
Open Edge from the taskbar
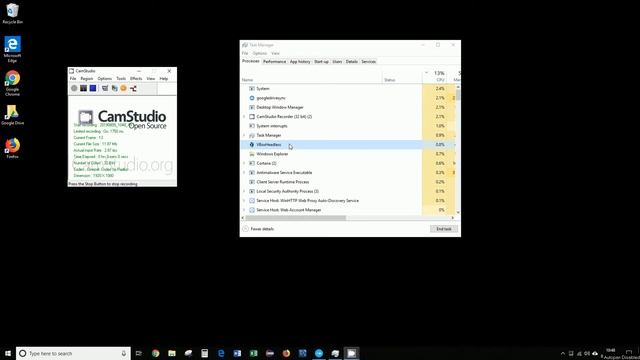pos(221,353)
